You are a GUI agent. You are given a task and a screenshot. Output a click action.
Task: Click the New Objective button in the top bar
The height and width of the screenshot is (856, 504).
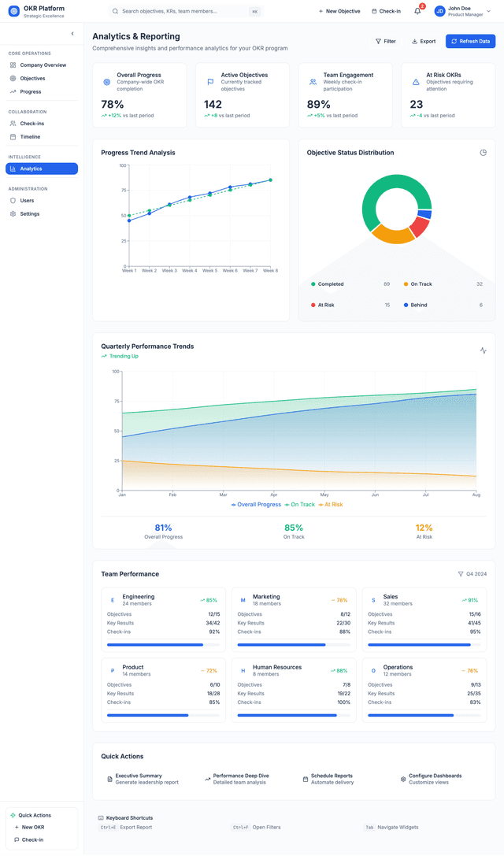(x=339, y=11)
